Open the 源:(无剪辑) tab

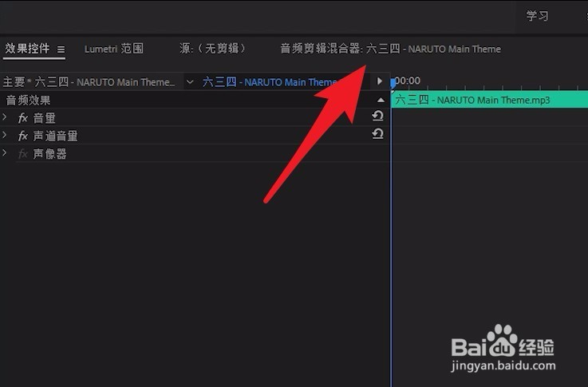tap(213, 49)
